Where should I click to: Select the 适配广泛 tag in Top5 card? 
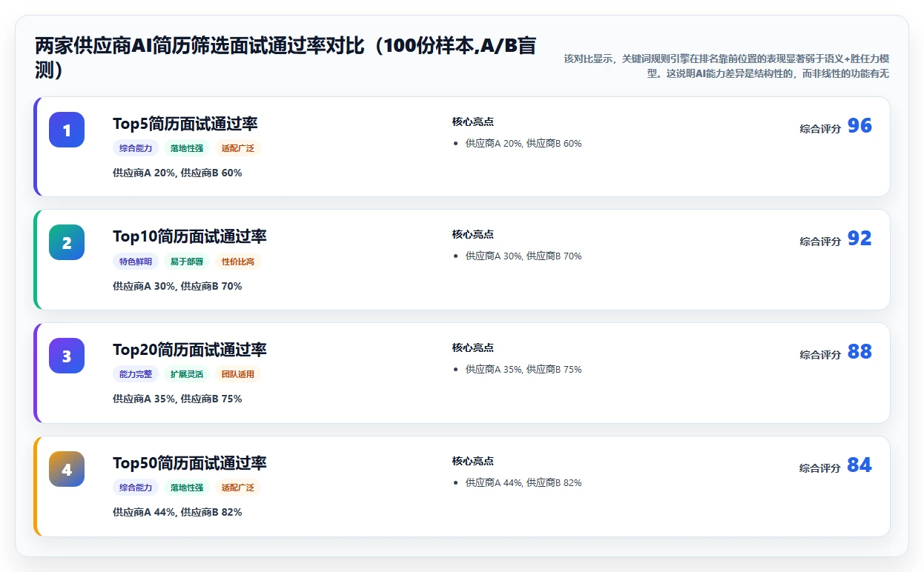point(238,148)
